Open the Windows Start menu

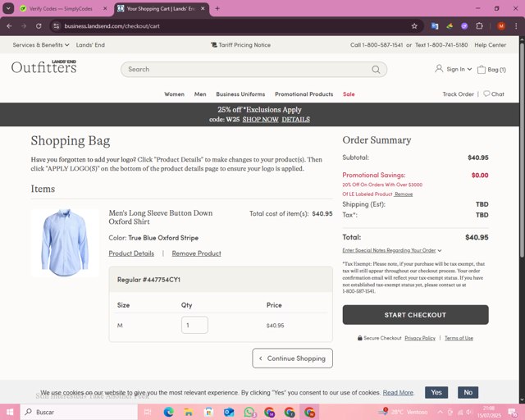pos(10,412)
